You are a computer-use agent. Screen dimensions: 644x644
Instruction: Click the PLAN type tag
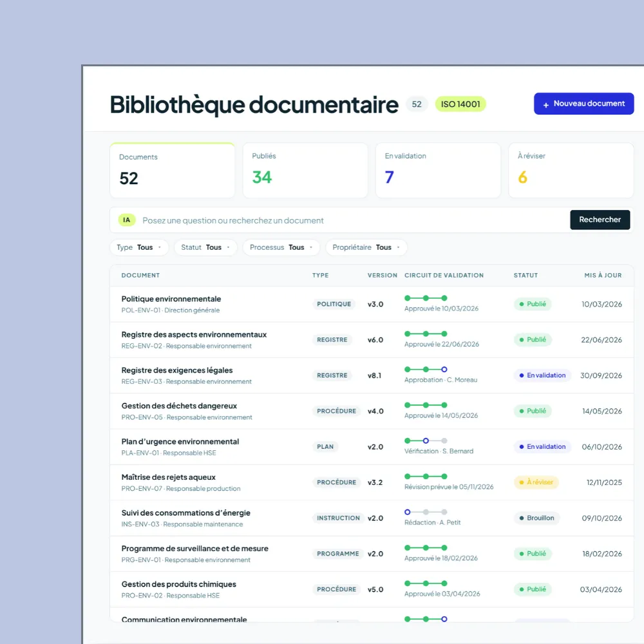[x=325, y=446]
